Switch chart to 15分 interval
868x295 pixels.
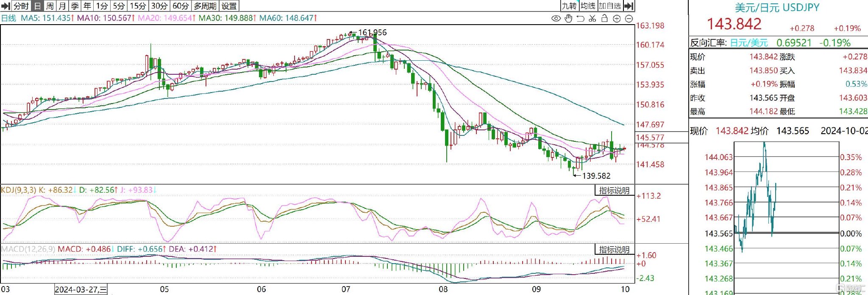[138, 6]
